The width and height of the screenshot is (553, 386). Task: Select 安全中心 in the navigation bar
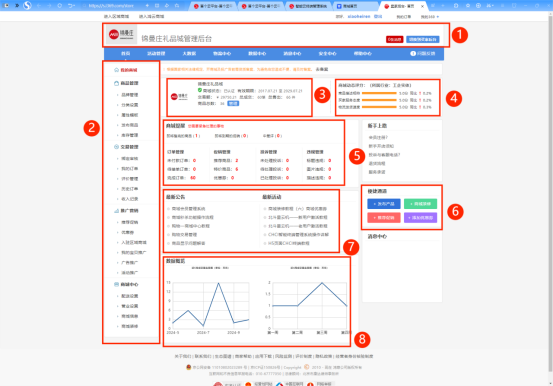pos(327,54)
